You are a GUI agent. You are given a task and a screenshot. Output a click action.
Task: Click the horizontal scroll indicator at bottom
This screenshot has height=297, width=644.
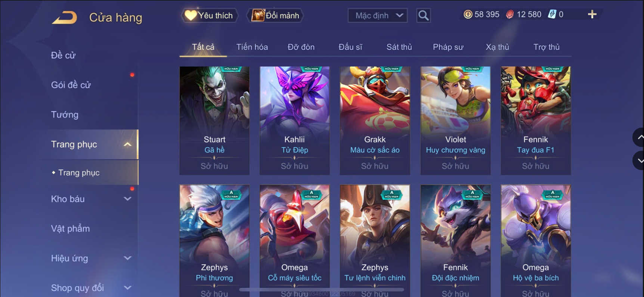point(321,290)
